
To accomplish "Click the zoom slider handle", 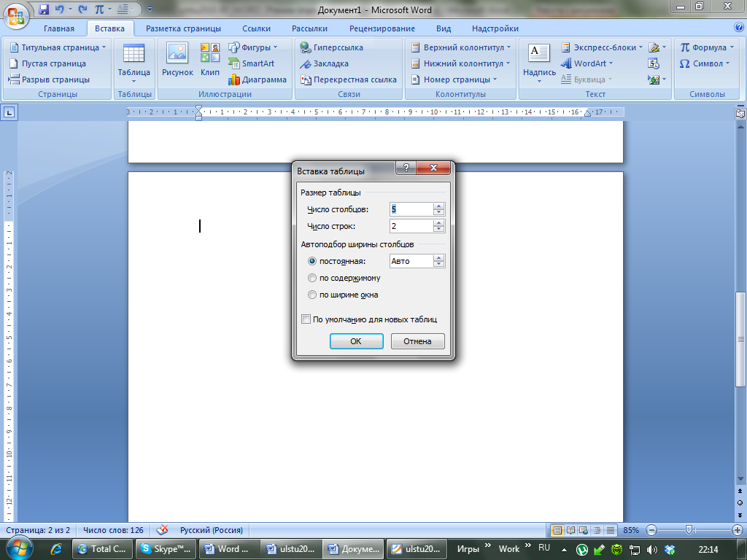I will tap(689, 530).
